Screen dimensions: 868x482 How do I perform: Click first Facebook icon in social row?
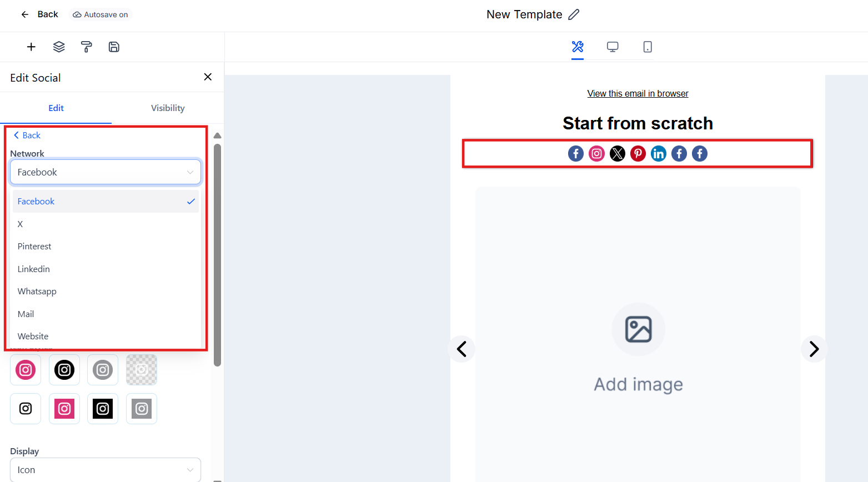tap(576, 154)
